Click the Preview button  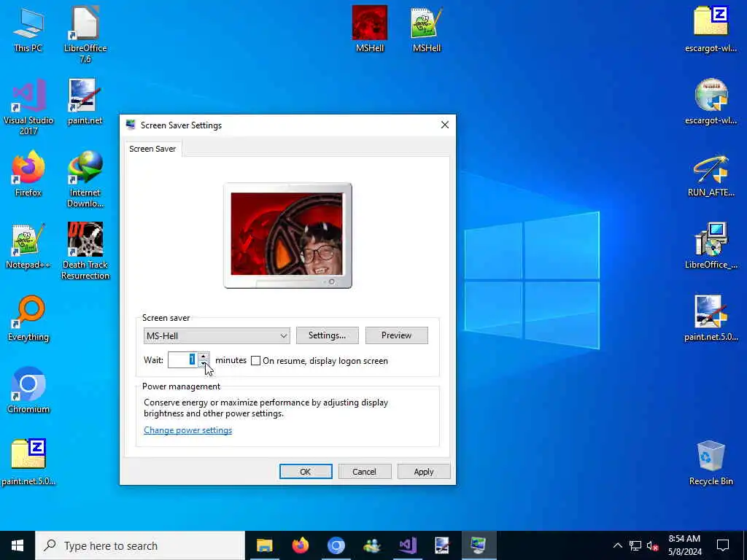pyautogui.click(x=396, y=335)
